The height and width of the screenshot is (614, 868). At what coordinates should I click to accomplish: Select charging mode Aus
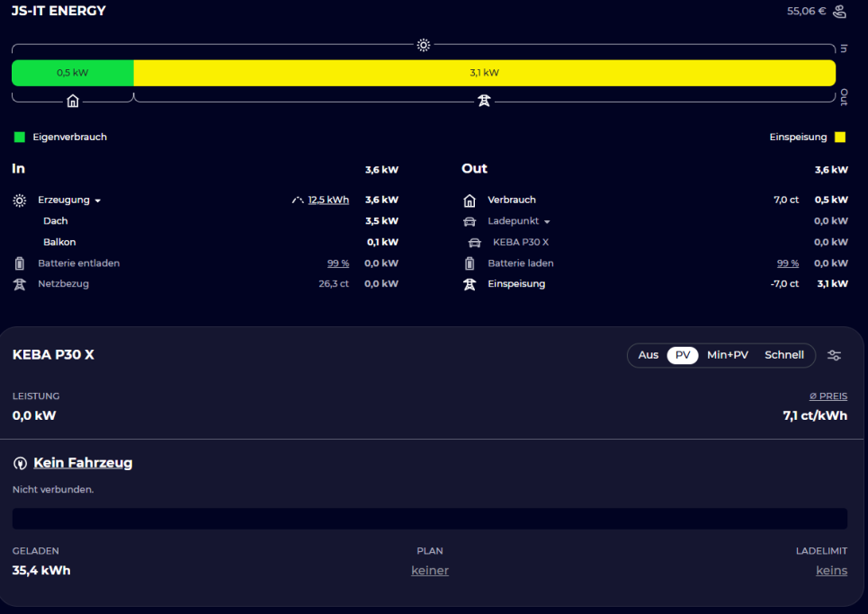click(x=649, y=355)
